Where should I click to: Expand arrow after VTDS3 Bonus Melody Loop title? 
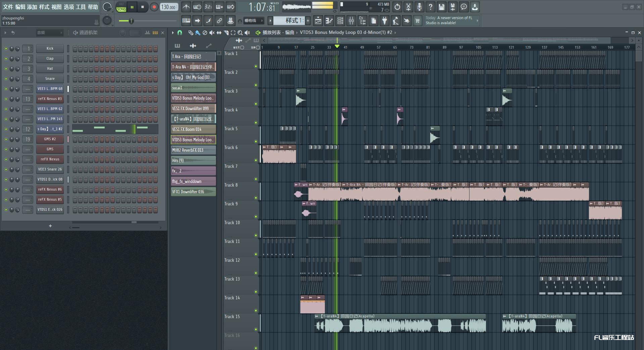click(x=395, y=33)
